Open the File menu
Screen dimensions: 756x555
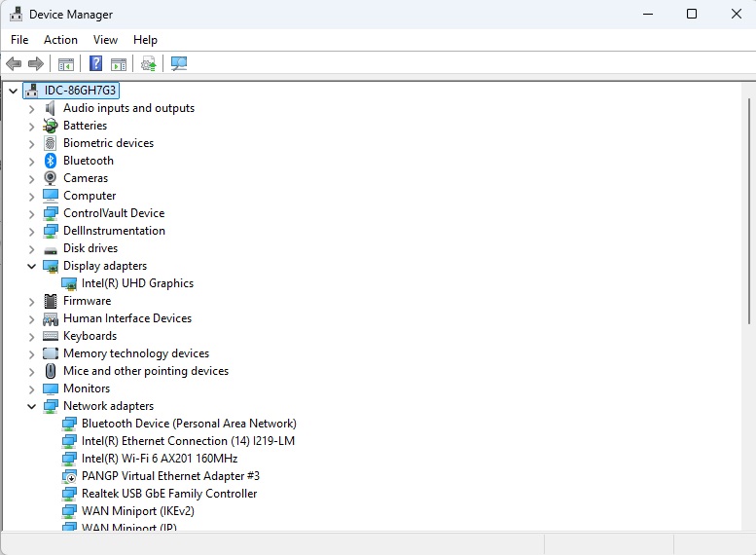coord(19,40)
